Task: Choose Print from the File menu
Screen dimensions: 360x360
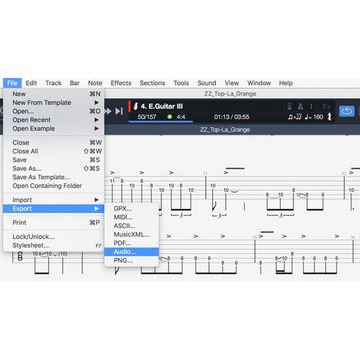Action: click(54, 223)
